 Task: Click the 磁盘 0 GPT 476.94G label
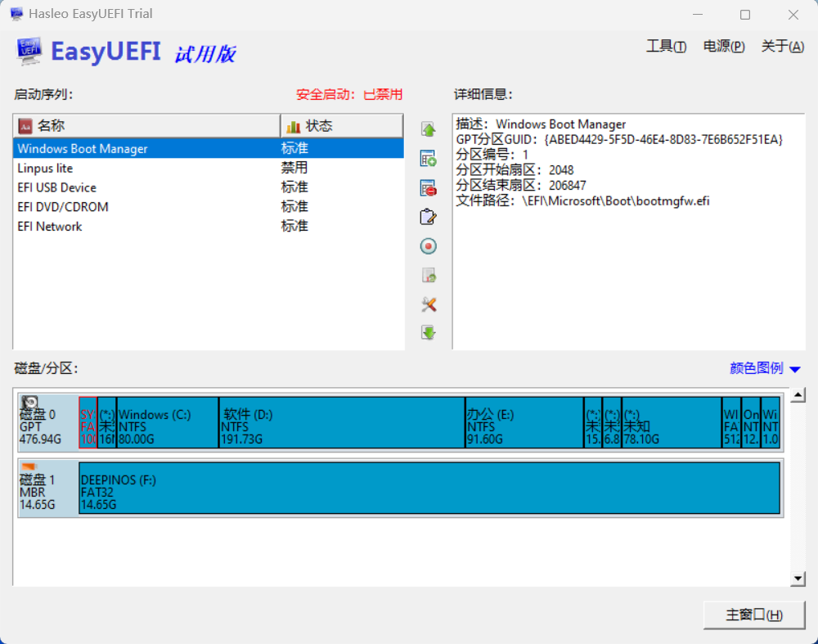click(x=40, y=427)
